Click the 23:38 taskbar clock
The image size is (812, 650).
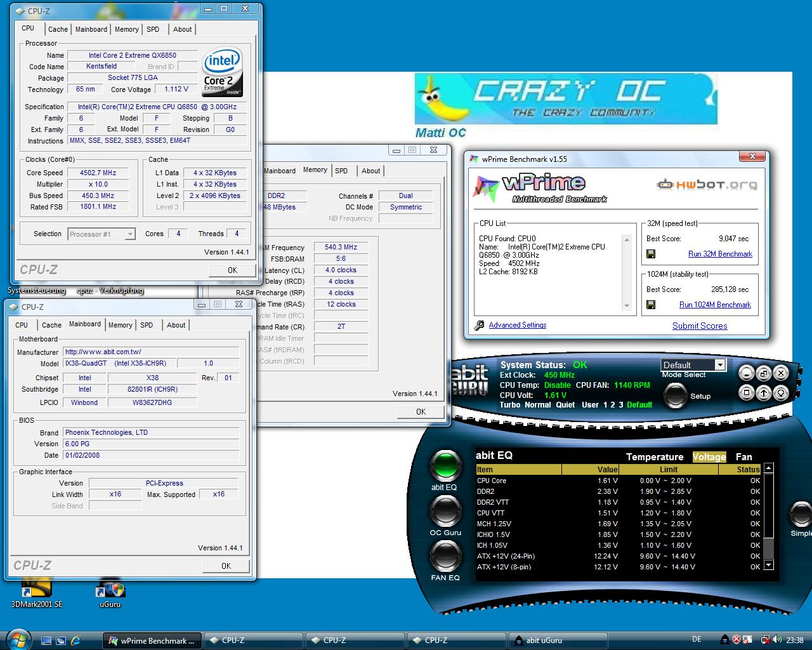tap(794, 640)
